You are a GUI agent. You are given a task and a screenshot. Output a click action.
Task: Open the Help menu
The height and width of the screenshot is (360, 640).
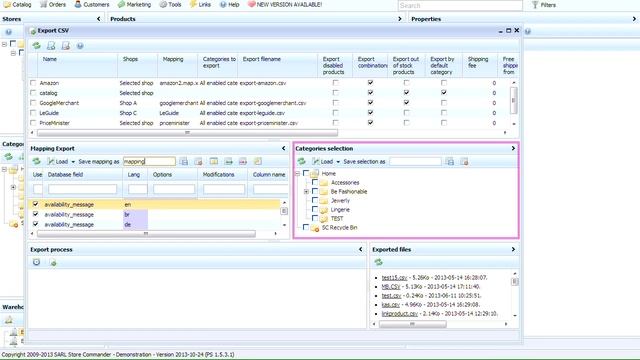pos(229,4)
